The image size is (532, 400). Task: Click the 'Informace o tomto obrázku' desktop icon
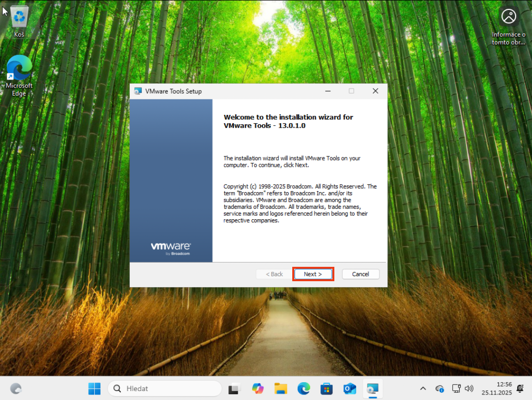click(509, 24)
